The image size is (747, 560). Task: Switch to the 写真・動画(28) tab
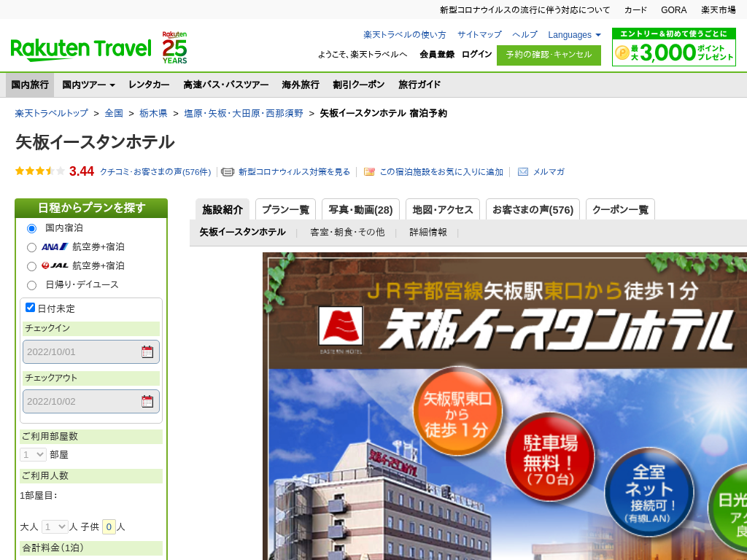tap(360, 209)
